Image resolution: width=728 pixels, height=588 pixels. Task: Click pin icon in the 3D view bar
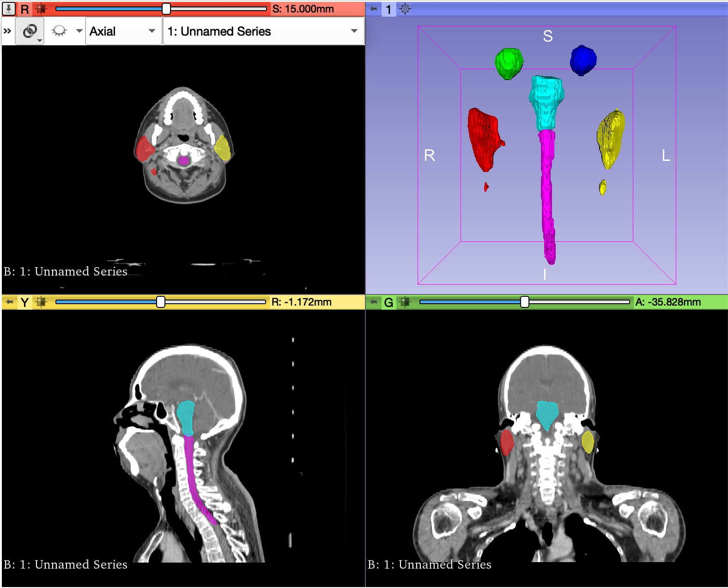(374, 9)
